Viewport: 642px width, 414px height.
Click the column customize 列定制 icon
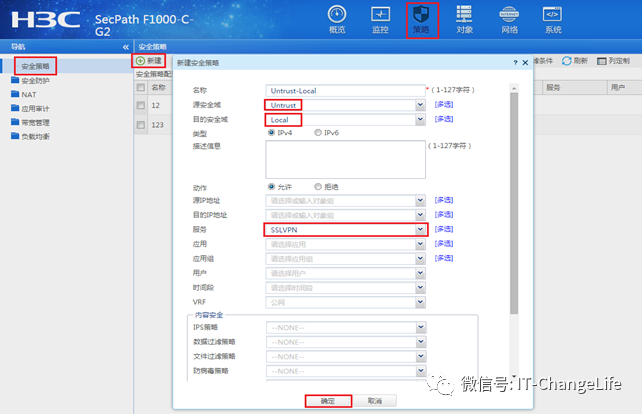[601, 61]
